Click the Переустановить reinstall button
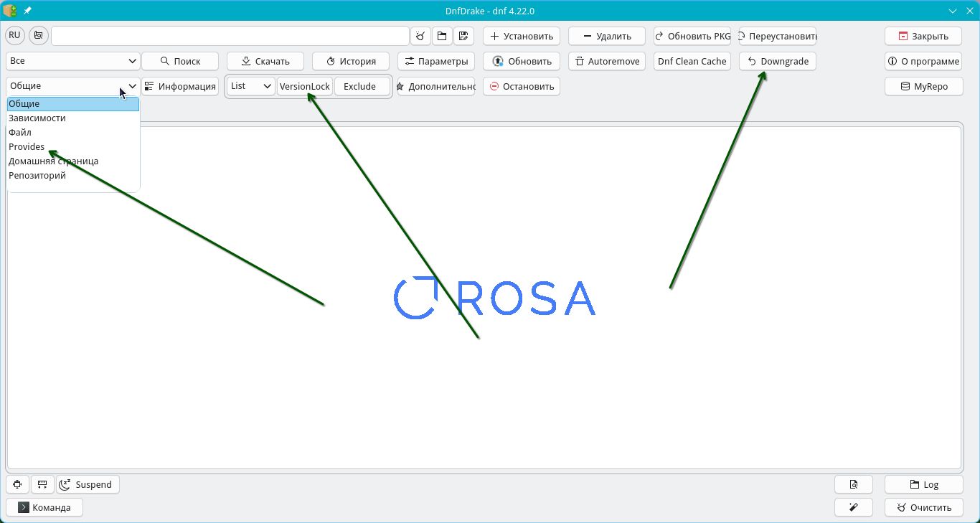This screenshot has width=980, height=523. 778,36
